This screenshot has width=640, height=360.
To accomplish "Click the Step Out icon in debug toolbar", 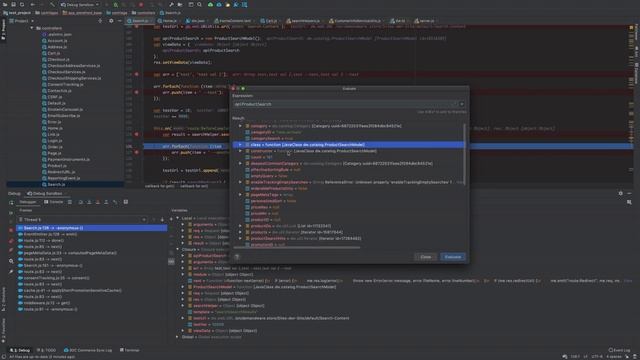I will pos(106,202).
